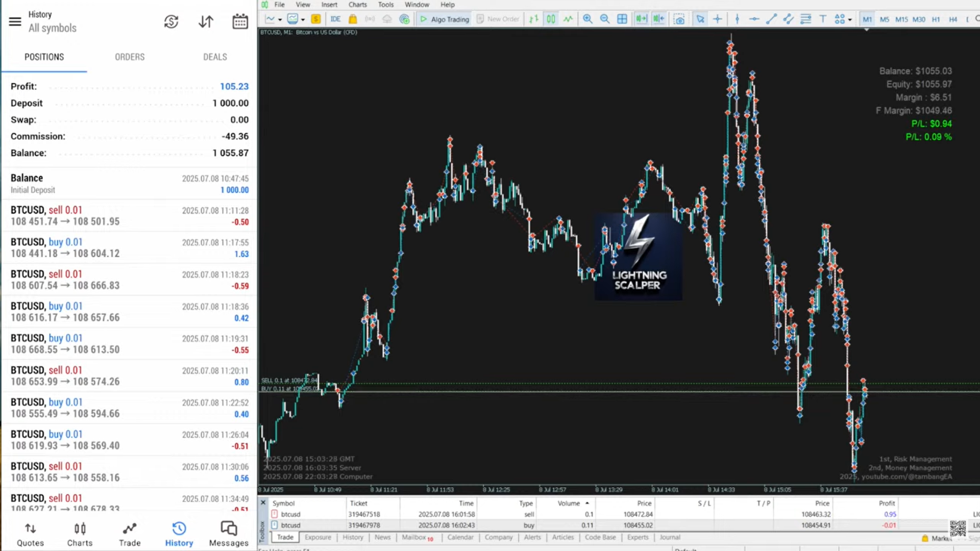The image size is (980, 551).
Task: Switch chart timeframe to M15
Action: (x=901, y=19)
